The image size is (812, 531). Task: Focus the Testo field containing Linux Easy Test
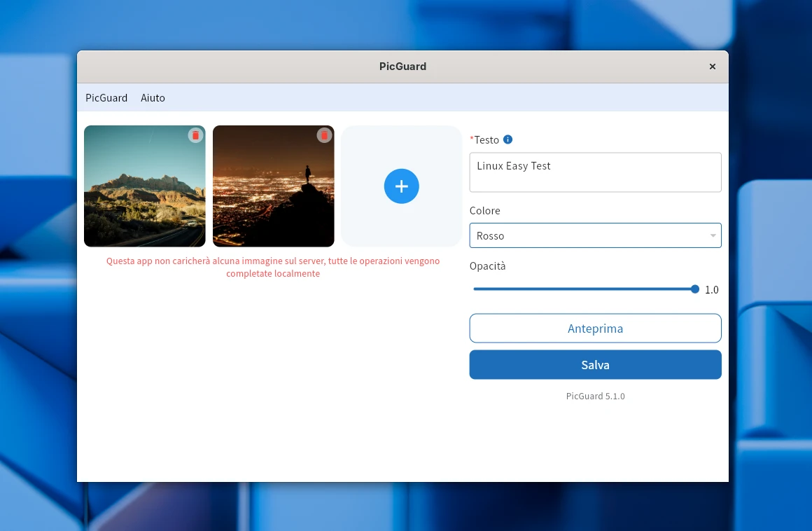(x=595, y=172)
